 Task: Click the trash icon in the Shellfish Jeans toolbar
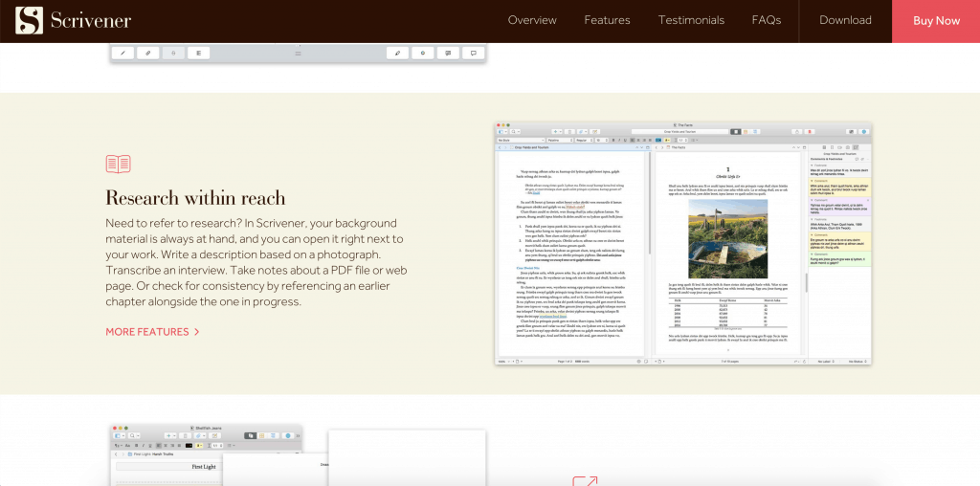(x=185, y=435)
